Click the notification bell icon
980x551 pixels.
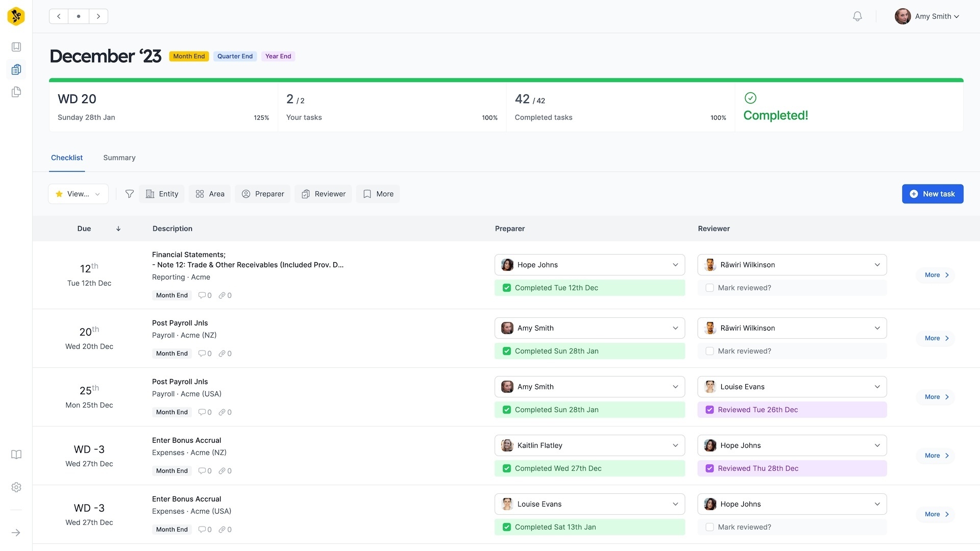pyautogui.click(x=857, y=16)
